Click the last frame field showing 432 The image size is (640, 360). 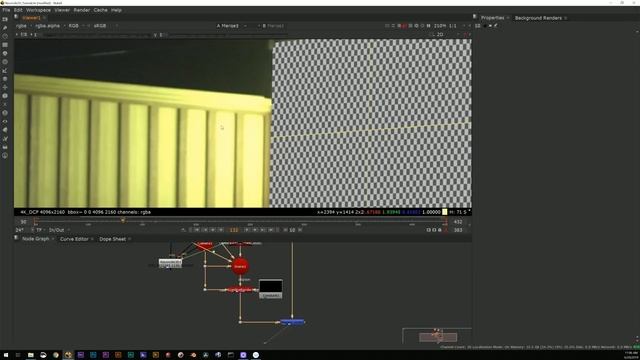point(458,222)
